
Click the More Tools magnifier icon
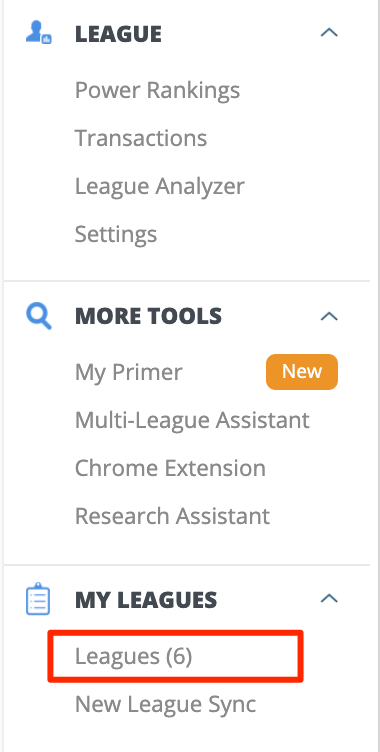point(38,317)
